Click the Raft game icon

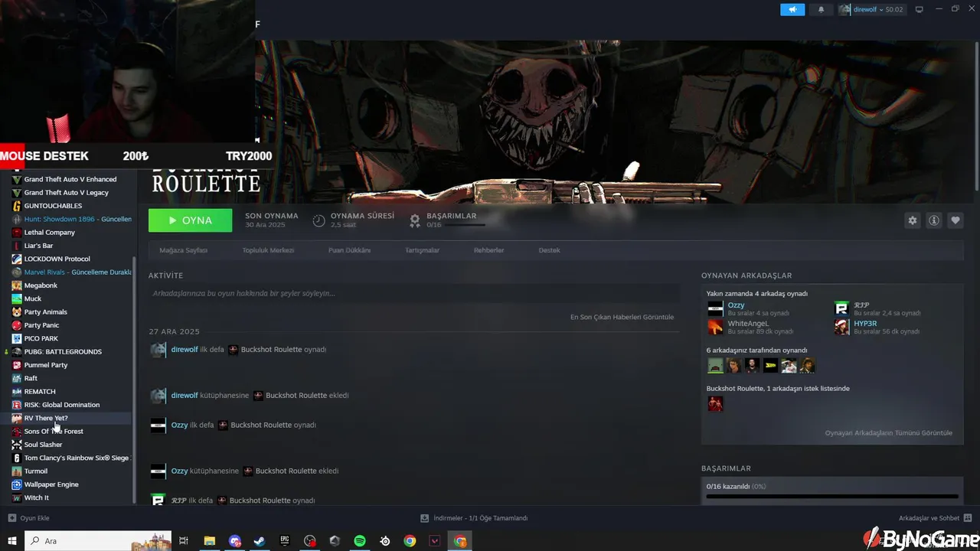(17, 378)
